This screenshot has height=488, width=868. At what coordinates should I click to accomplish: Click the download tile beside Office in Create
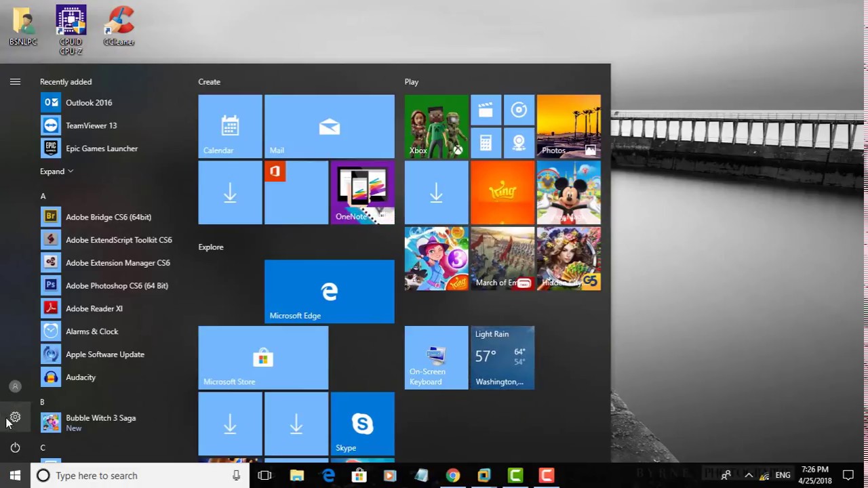click(x=230, y=192)
